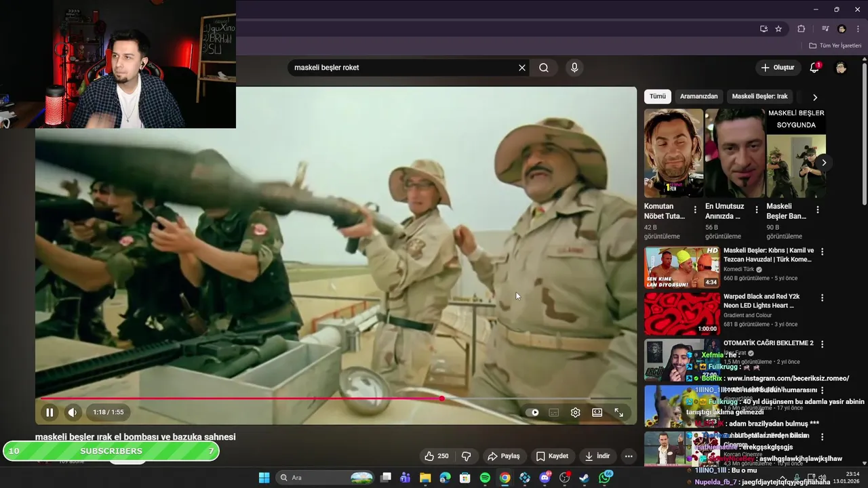The image size is (868, 488).
Task: Open Maskeli Beşler: Kıbrıs video title
Action: coord(768,255)
